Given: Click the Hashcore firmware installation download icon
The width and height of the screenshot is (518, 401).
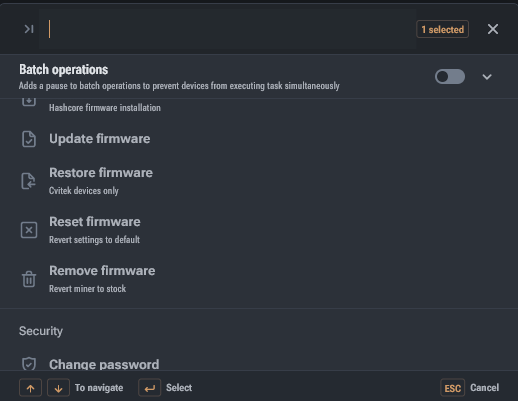Looking at the screenshot, I should coord(29,102).
